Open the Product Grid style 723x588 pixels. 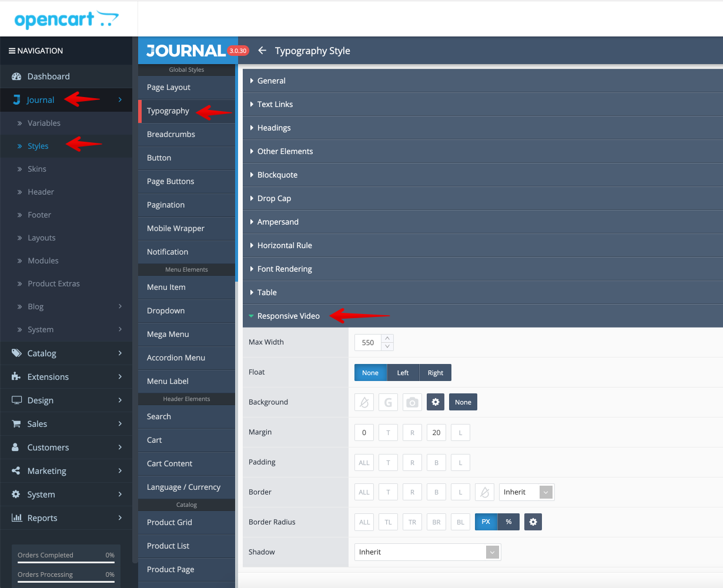click(186, 522)
